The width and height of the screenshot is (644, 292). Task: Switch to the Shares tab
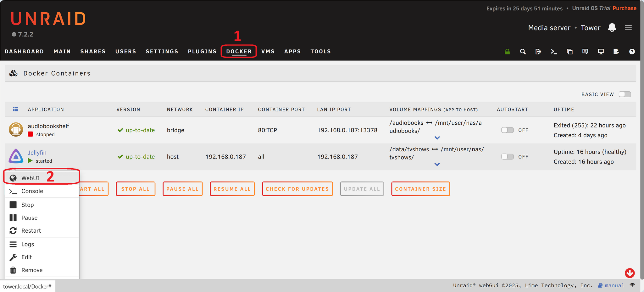click(x=93, y=51)
